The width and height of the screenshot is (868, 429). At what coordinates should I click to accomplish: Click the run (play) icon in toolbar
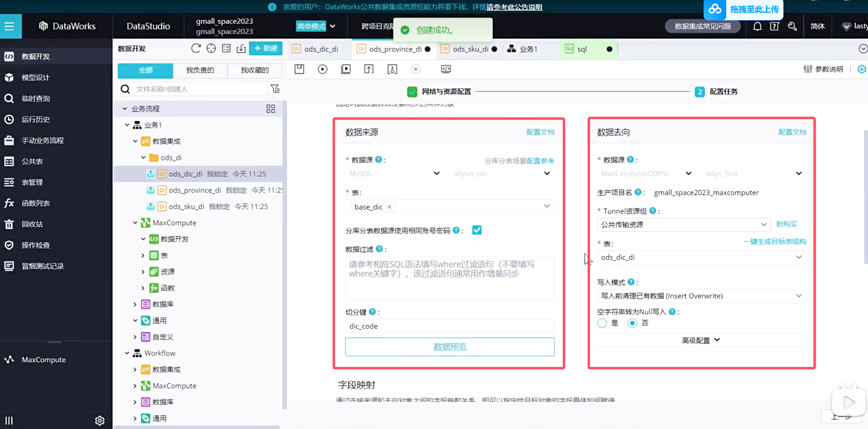click(x=322, y=69)
